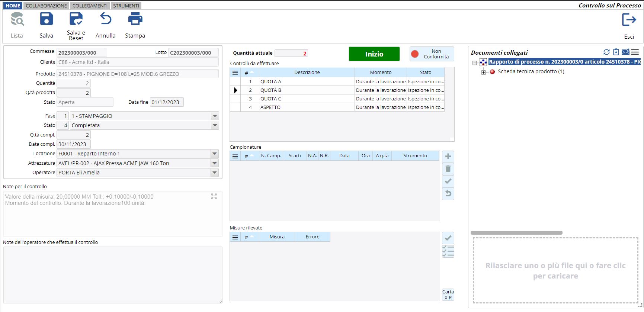Add a sampling row with plus icon
The width and height of the screenshot is (644, 312).
(448, 157)
